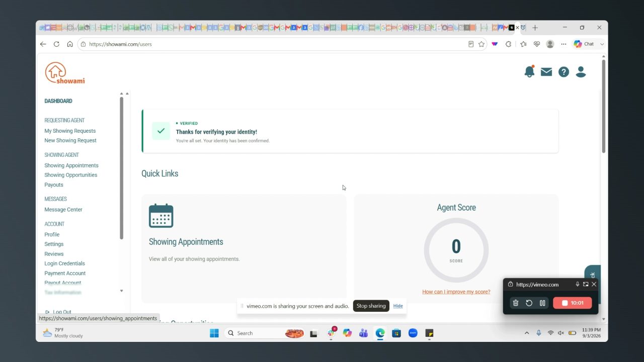Open the favorites list icon
Screen dimensions: 644x362
point(523,44)
